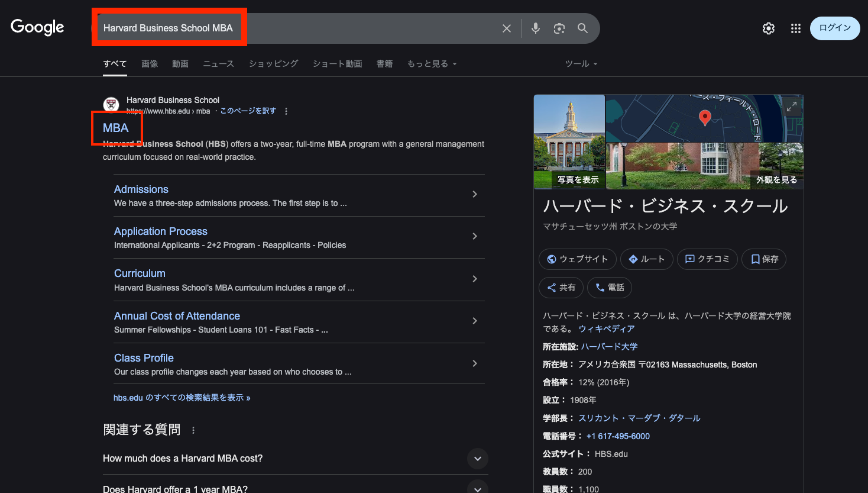This screenshot has height=493, width=868.
Task: Open the Application Process sitelink
Action: point(161,231)
